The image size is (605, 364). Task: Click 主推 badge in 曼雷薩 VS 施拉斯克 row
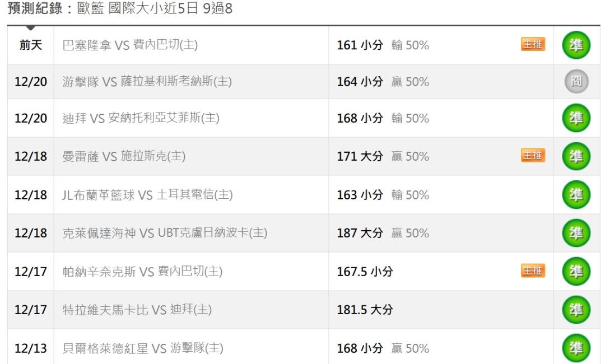coord(533,156)
